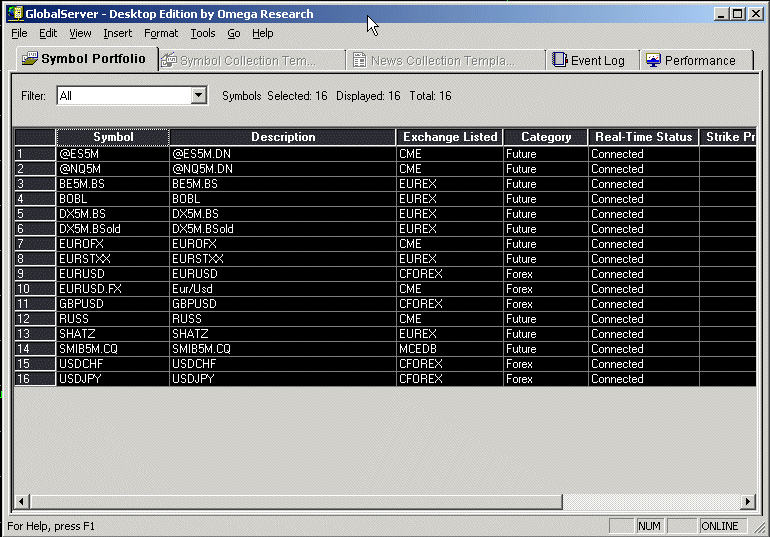Minimize the GlobalServer window
Image resolution: width=770 pixels, height=537 pixels.
[721, 14]
